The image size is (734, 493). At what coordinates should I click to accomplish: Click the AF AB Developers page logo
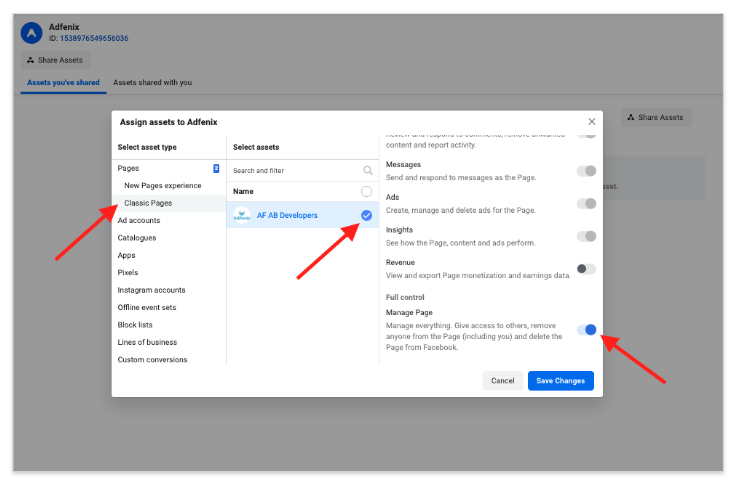pyautogui.click(x=242, y=215)
